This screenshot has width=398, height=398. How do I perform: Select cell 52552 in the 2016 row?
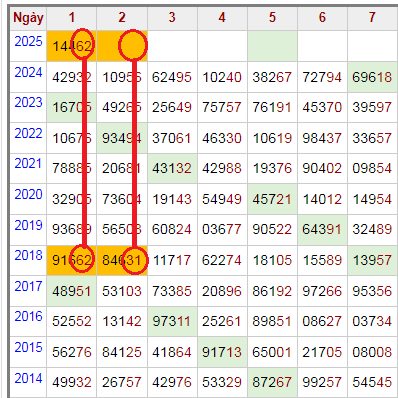(71, 321)
